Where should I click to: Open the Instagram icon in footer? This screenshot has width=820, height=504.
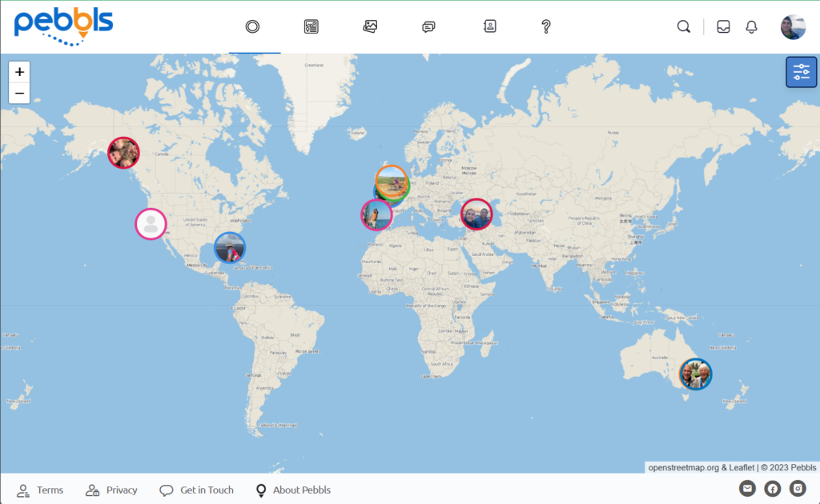[x=798, y=488]
